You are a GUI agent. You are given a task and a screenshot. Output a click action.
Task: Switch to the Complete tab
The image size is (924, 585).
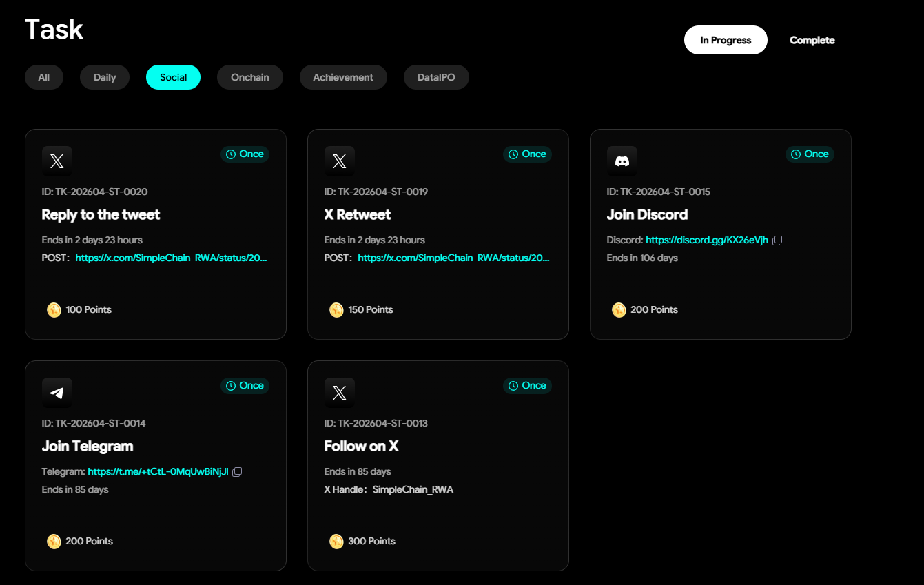click(812, 40)
